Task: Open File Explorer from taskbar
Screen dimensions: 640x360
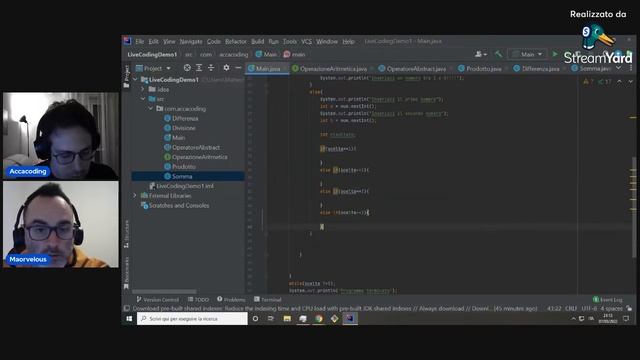Action: coord(287,319)
